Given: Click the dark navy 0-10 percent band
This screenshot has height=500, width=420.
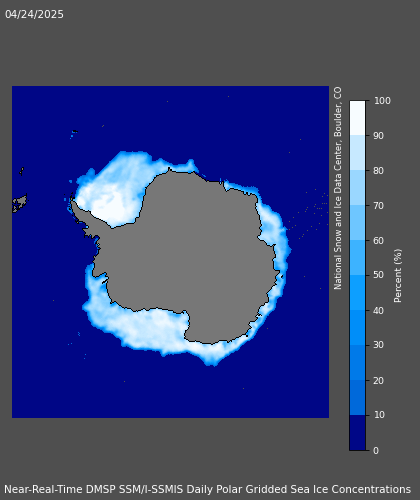Looking at the screenshot, I should pyautogui.click(x=358, y=433).
